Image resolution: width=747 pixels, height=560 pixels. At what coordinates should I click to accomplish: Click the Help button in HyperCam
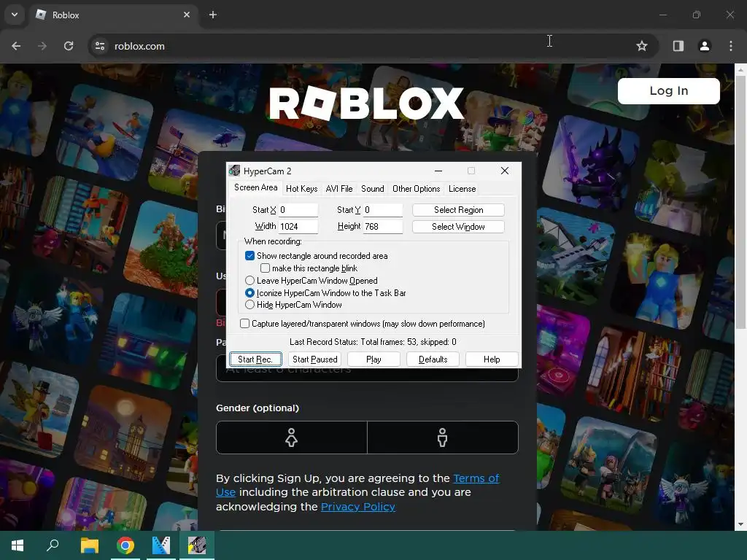pos(492,359)
